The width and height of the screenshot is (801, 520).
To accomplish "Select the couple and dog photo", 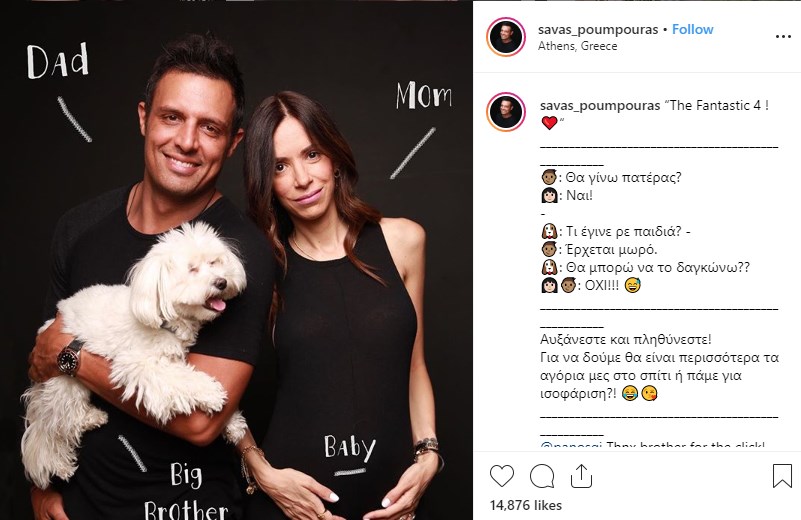I will pyautogui.click(x=236, y=260).
